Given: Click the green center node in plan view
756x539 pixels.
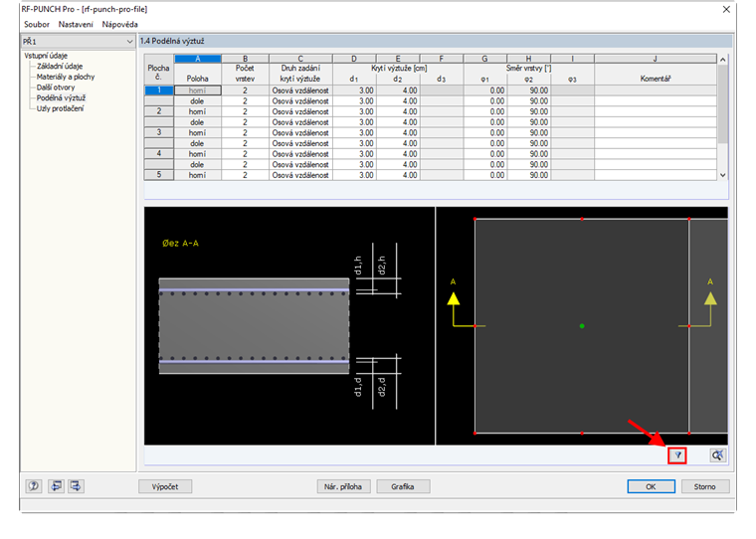Looking at the screenshot, I should coord(582,326).
